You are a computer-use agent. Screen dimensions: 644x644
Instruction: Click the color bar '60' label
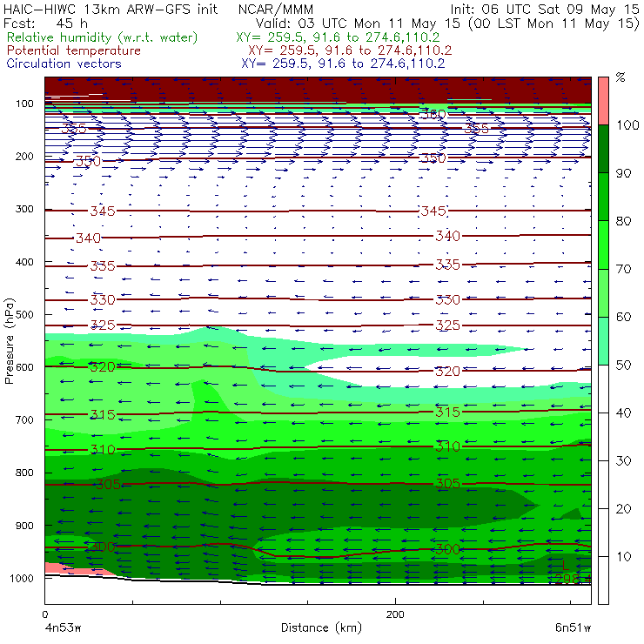[x=624, y=317]
